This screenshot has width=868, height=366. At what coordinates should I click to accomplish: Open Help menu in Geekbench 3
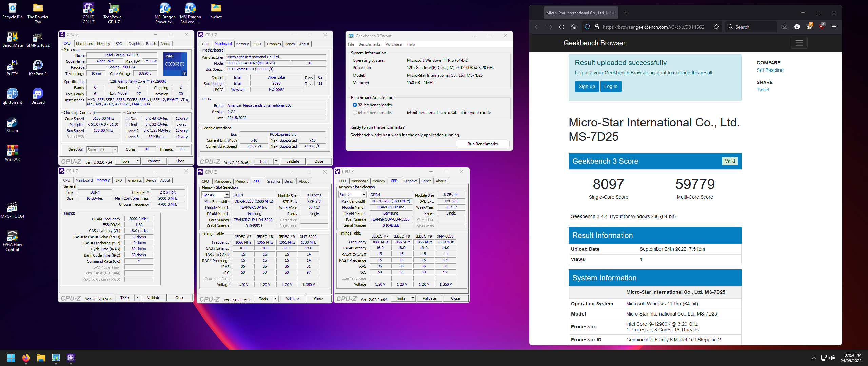tap(411, 44)
